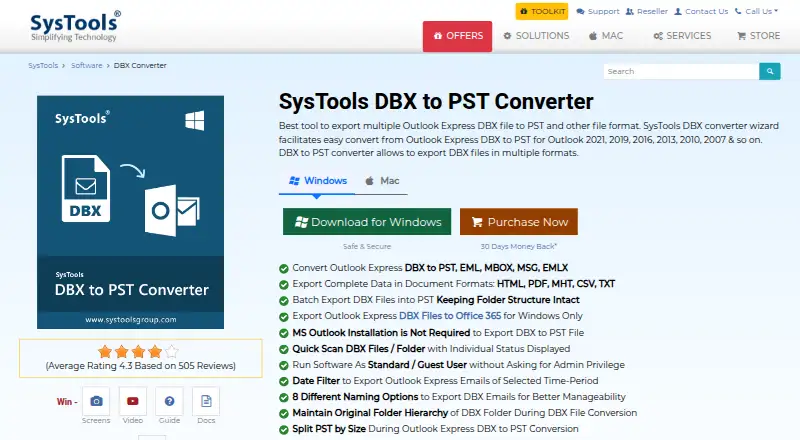Viewport: 800px width, 440px height.
Task: Click the shopping cart icon in Purchase Now
Action: pos(477,222)
